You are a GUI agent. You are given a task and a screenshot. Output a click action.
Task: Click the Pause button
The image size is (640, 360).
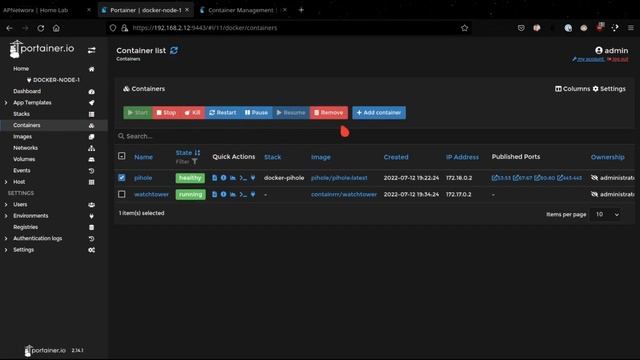(x=256, y=113)
